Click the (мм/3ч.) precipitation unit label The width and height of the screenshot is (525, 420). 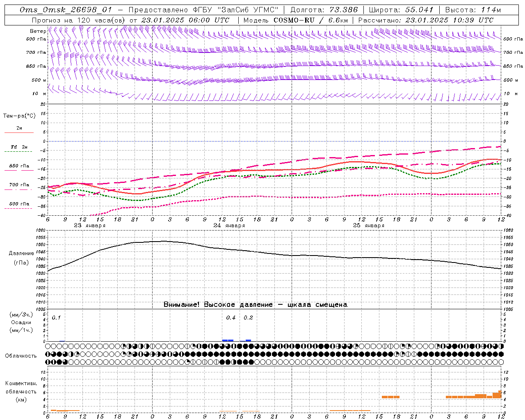(x=21, y=315)
